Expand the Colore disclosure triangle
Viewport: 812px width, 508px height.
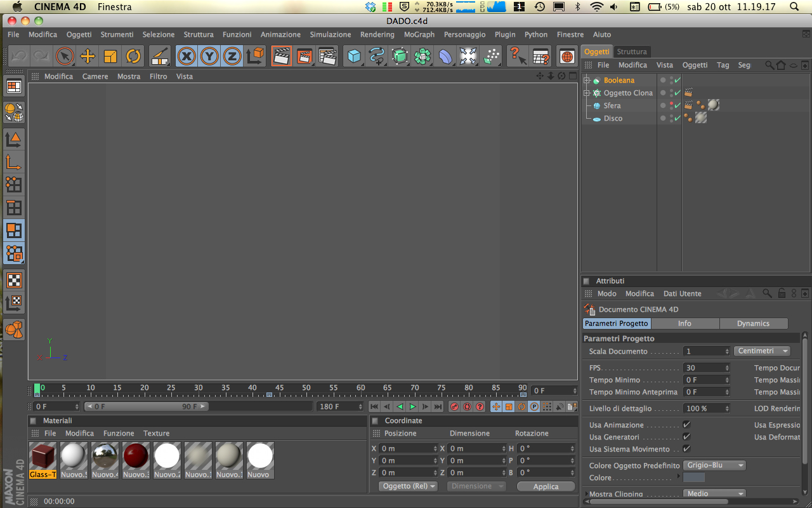(679, 476)
